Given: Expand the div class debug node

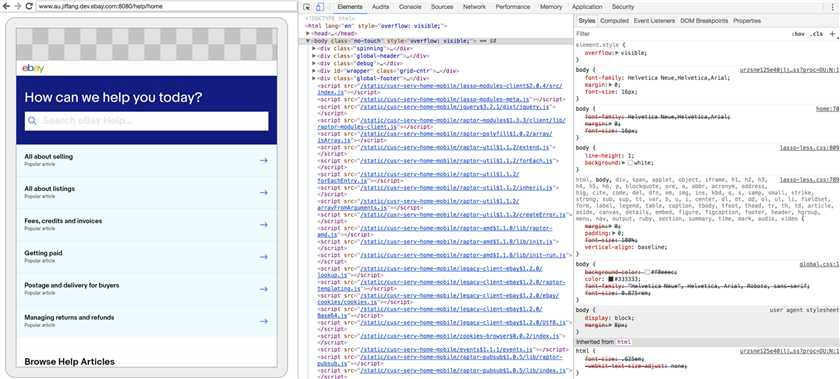Looking at the screenshot, I should [314, 63].
